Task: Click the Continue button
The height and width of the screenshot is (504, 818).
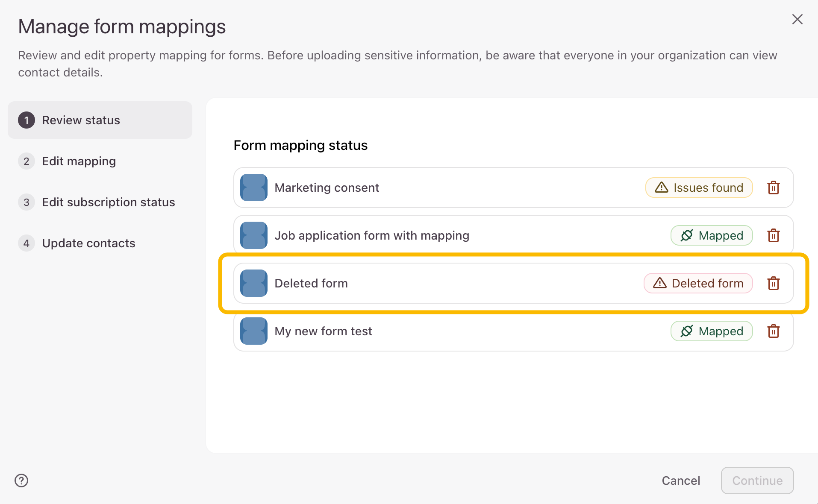Action: [x=757, y=481]
